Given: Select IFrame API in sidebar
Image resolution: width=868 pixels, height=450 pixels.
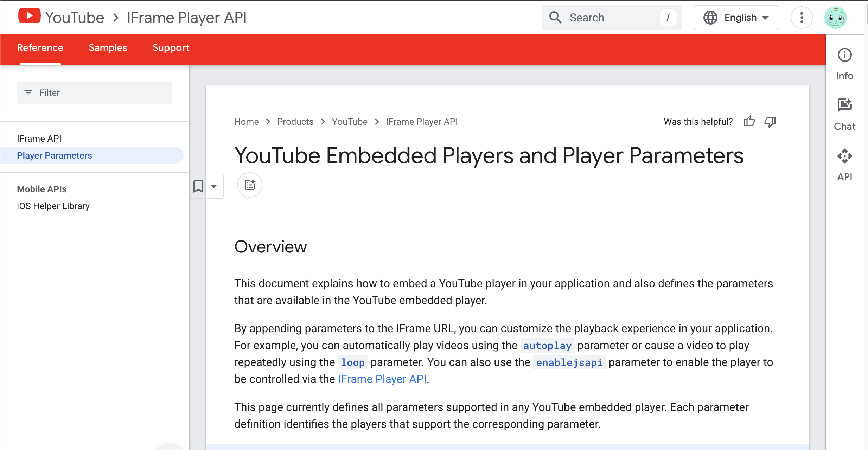Looking at the screenshot, I should (x=39, y=139).
